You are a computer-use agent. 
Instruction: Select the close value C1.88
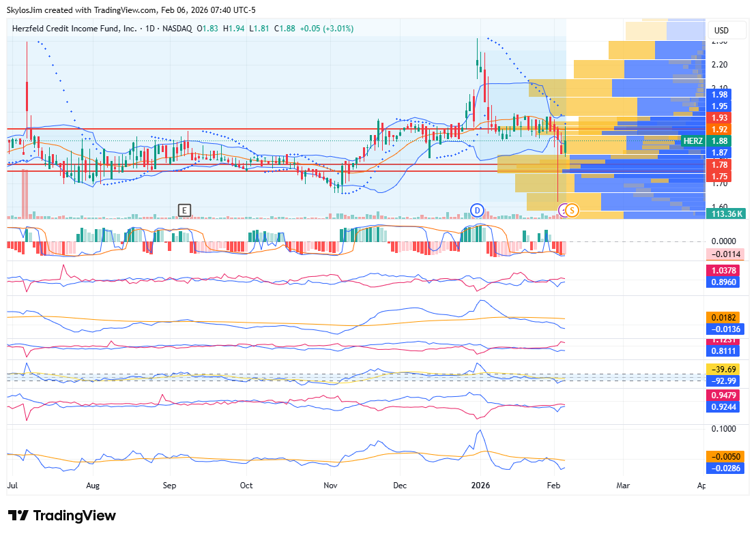tap(285, 29)
